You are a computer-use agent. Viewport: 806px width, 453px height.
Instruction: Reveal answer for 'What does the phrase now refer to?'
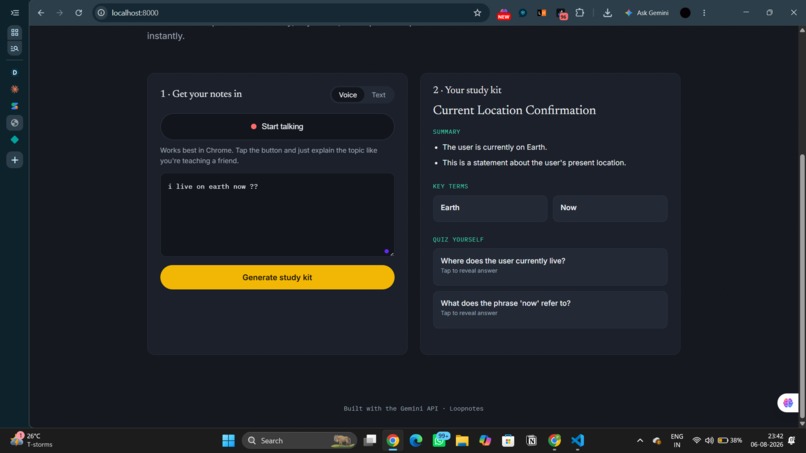click(x=550, y=309)
